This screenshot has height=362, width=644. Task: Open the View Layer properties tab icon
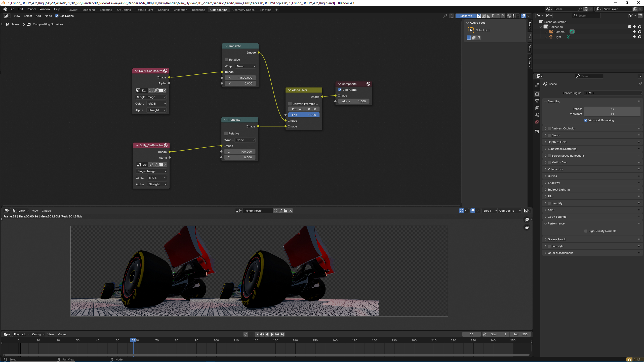(x=537, y=108)
